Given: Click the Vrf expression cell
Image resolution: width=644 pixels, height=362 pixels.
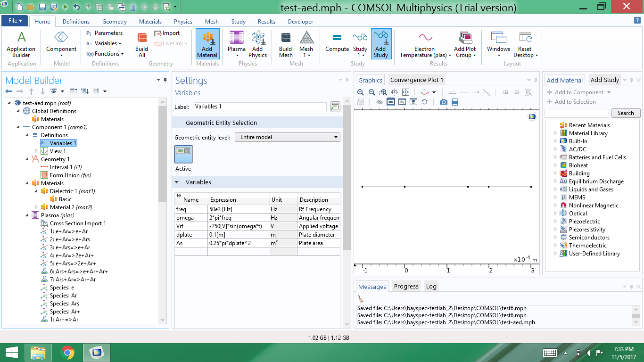Looking at the screenshot, I should click(238, 226).
